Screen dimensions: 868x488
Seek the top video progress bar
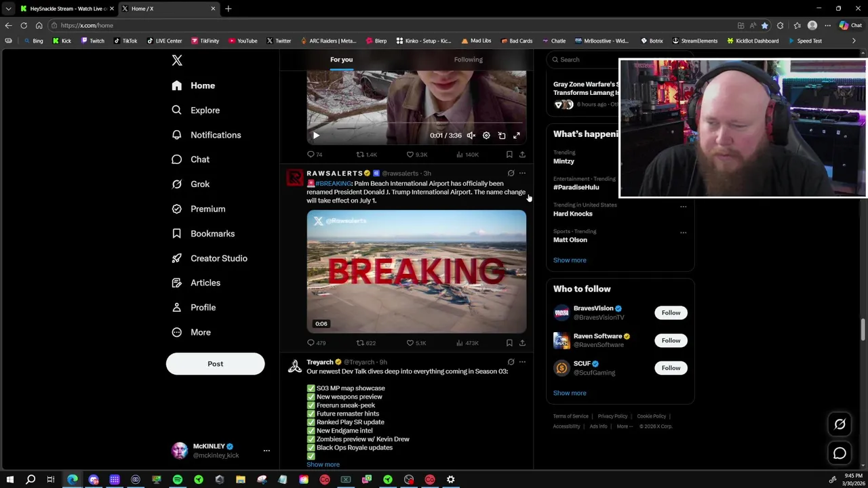click(416, 123)
